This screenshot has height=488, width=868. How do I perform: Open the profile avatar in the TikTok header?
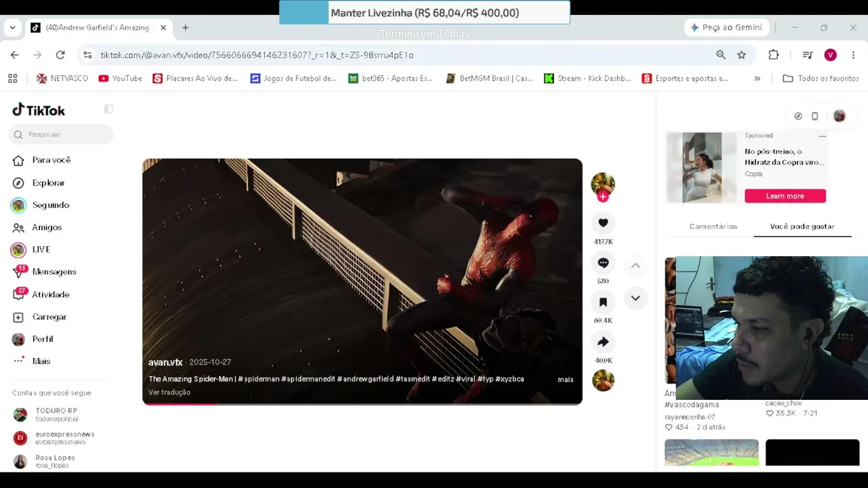[840, 117]
